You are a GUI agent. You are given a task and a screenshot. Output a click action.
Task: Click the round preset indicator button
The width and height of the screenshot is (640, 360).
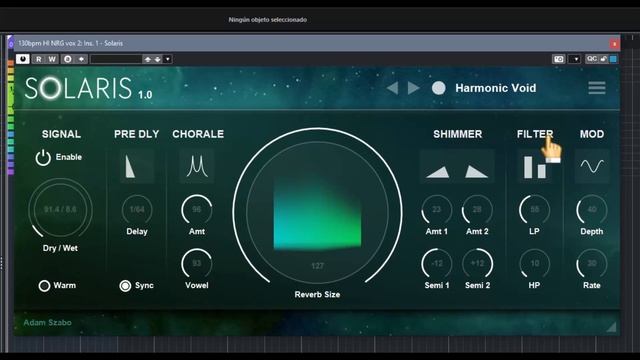[x=439, y=88]
